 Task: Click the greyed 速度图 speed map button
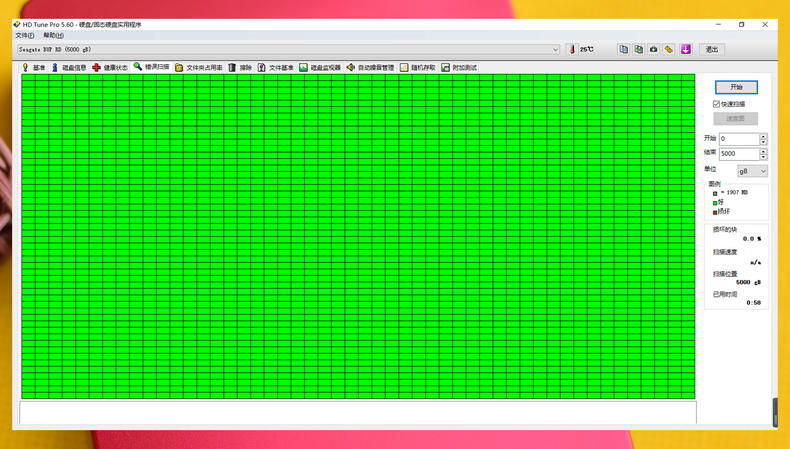tap(736, 118)
